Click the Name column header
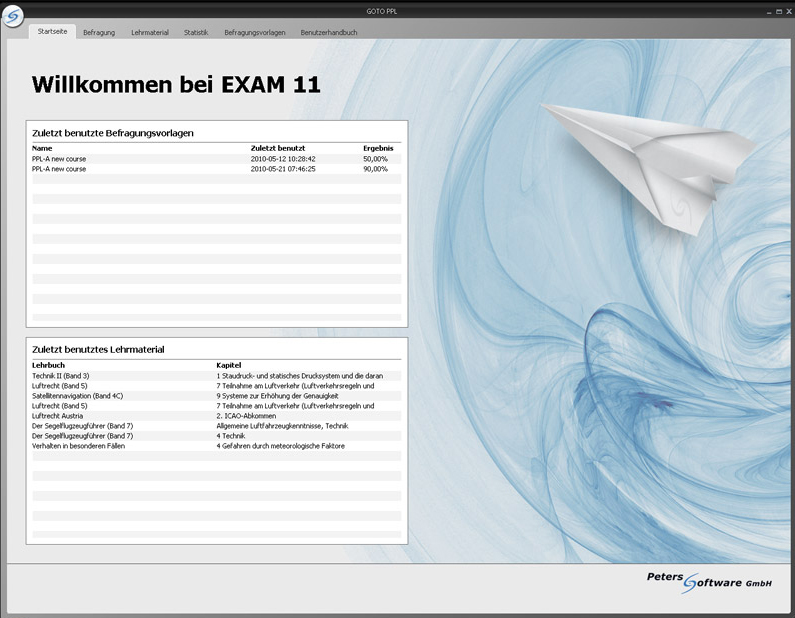 coord(42,148)
